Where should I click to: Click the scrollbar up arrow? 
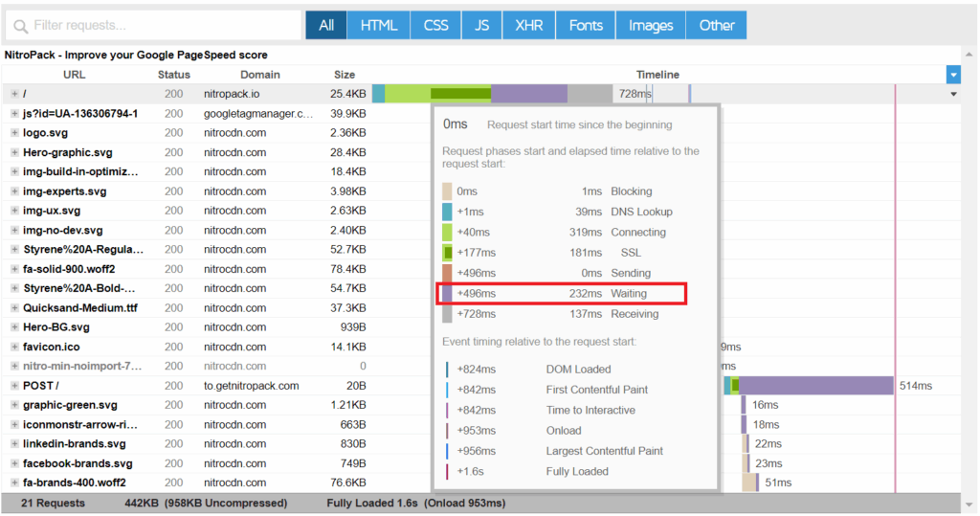[969, 55]
